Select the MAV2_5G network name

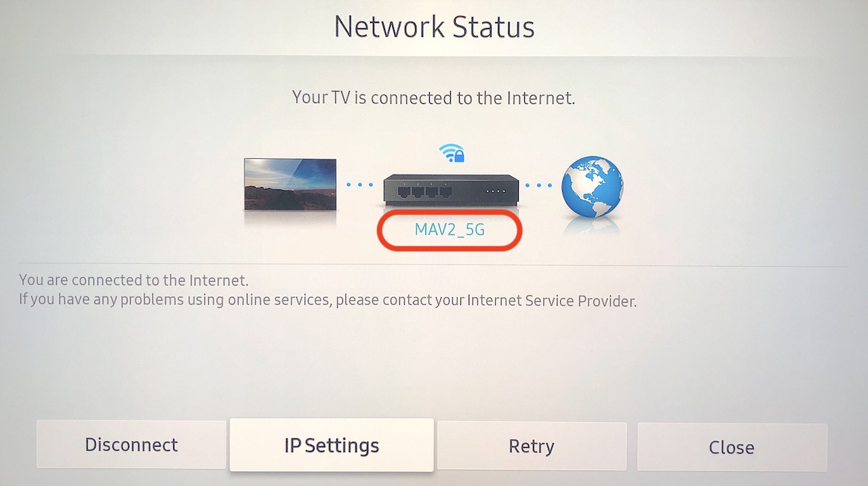tap(450, 229)
